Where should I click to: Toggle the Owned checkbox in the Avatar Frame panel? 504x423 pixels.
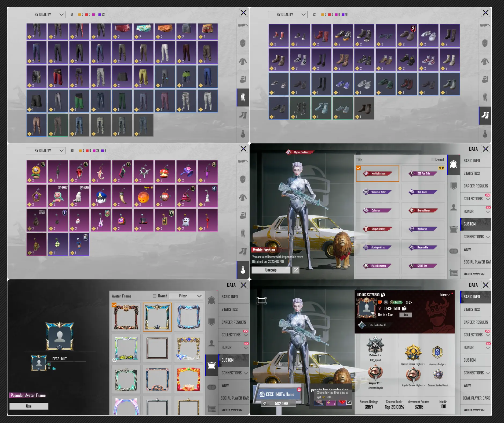(x=155, y=296)
